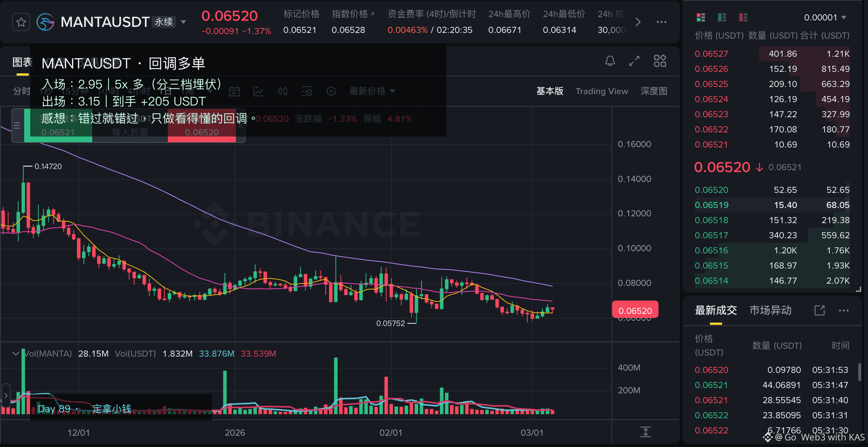Select the bid row priced 0.06519

pyautogui.click(x=772, y=205)
